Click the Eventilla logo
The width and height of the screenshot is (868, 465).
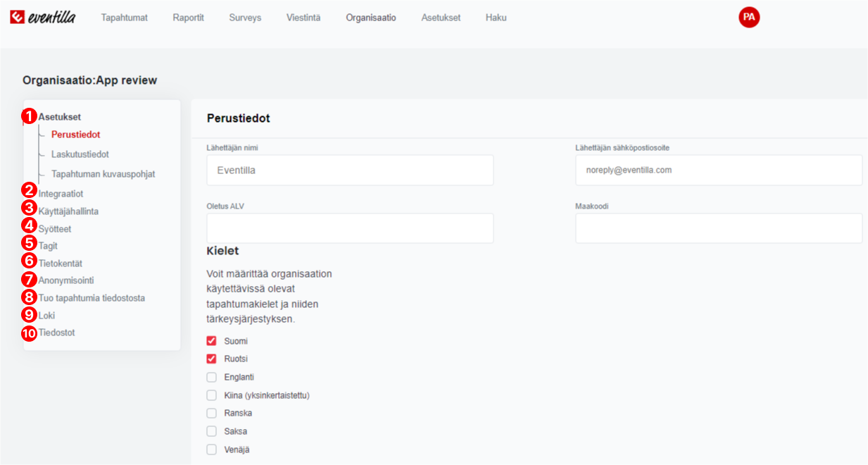[x=42, y=18]
